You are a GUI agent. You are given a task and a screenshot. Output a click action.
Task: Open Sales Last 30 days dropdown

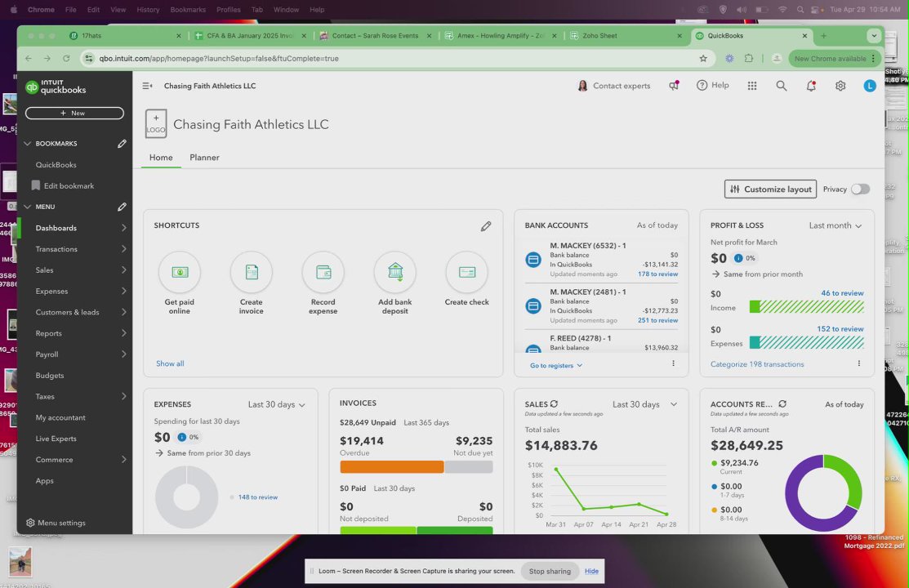(644, 404)
